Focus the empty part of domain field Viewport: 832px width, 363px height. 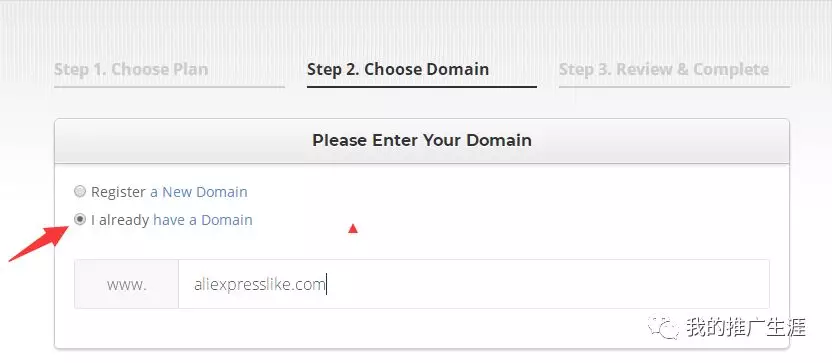tap(547, 284)
